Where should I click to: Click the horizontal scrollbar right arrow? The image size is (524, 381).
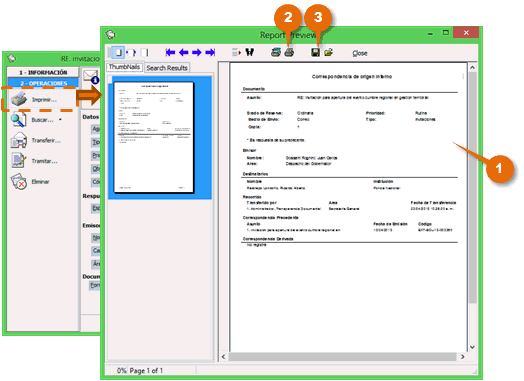pos(463,357)
